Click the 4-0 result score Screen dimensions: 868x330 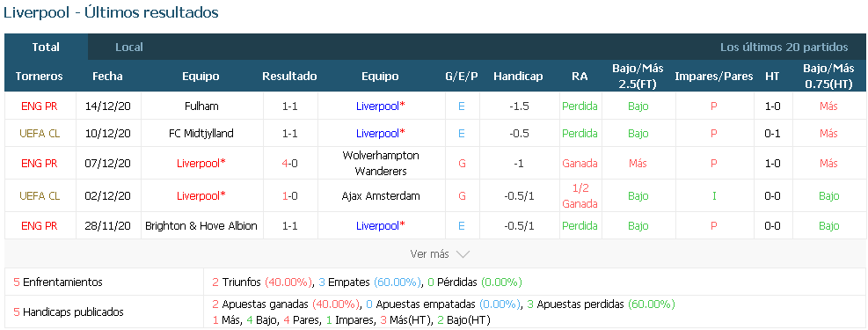pyautogui.click(x=290, y=164)
